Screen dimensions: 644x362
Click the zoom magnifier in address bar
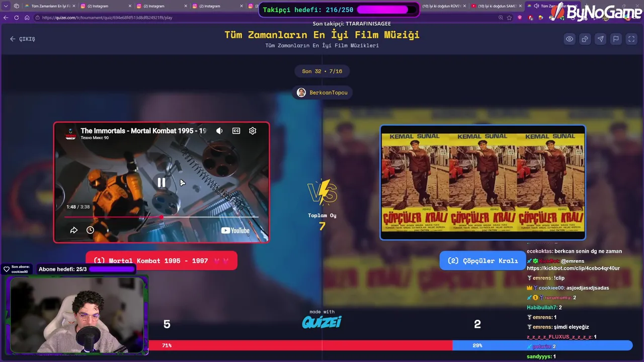tap(500, 18)
